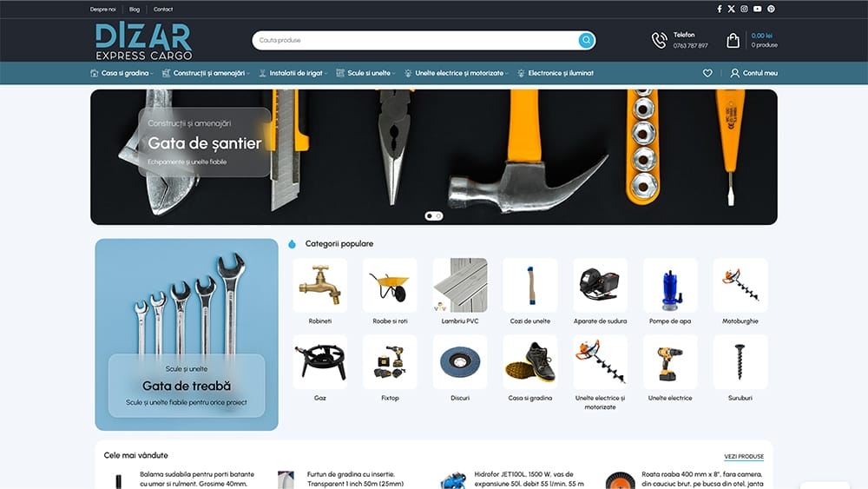Click the Cauta produse search field
The height and width of the screenshot is (489, 868).
[415, 40]
